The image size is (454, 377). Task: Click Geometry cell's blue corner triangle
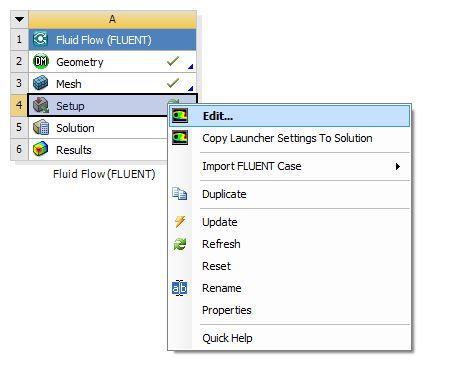[x=190, y=67]
